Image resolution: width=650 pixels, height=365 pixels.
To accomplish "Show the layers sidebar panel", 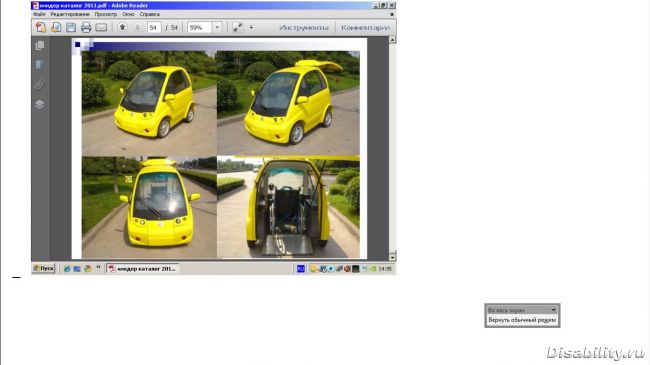I will click(40, 104).
